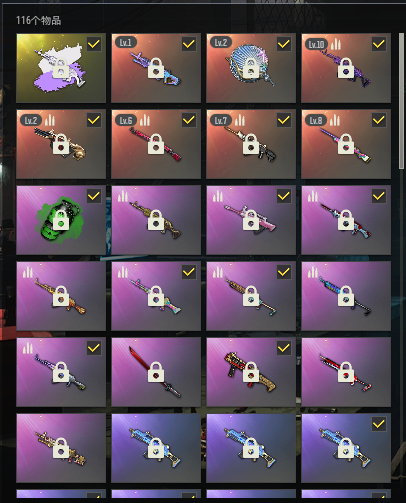Click lock on red-gold submachine gun skin
The width and height of the screenshot is (406, 503).
251,372
